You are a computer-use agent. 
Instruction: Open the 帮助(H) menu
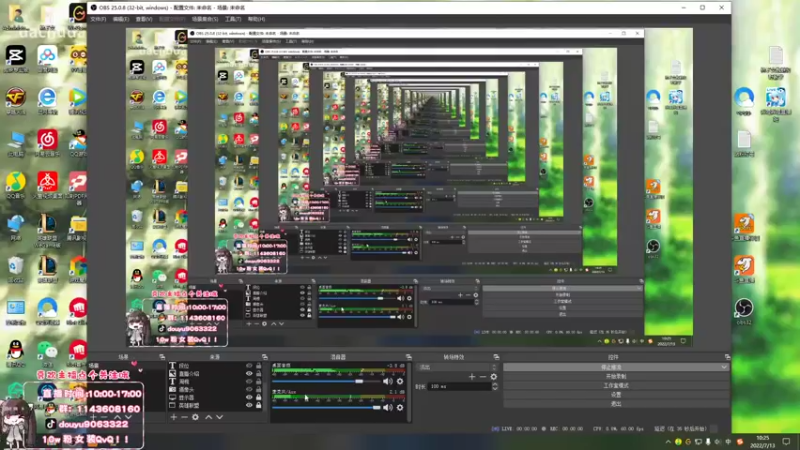tap(256, 19)
